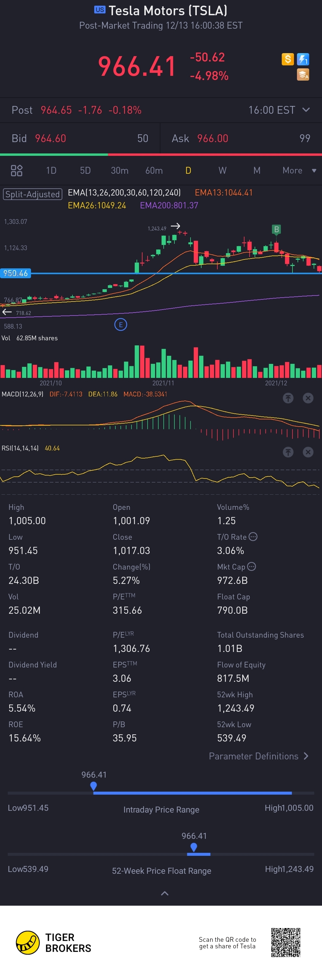Tap the EMA13:1044.41 value
Image resolution: width=322 pixels, height=980 pixels.
point(224,193)
